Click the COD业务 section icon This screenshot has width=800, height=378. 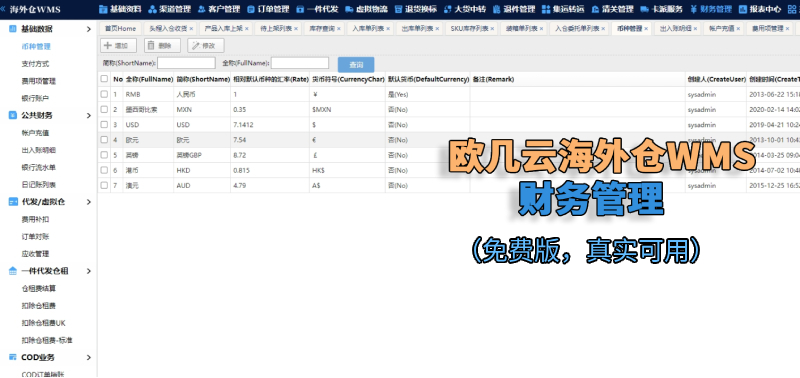pyautogui.click(x=13, y=357)
